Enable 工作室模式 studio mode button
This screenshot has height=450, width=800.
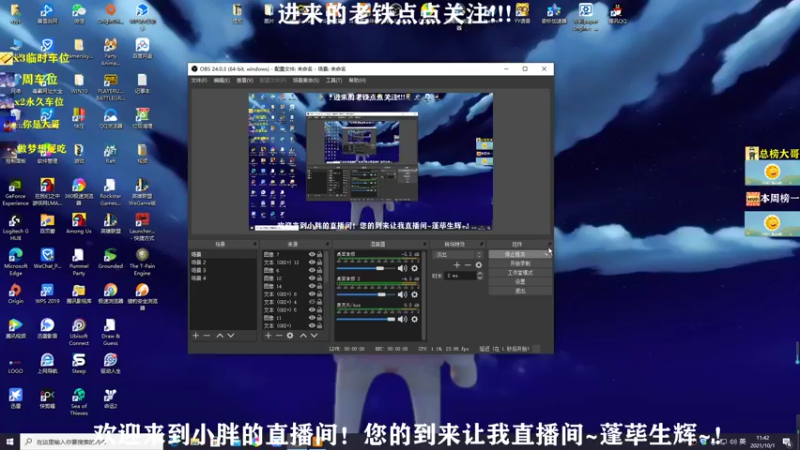(x=520, y=272)
